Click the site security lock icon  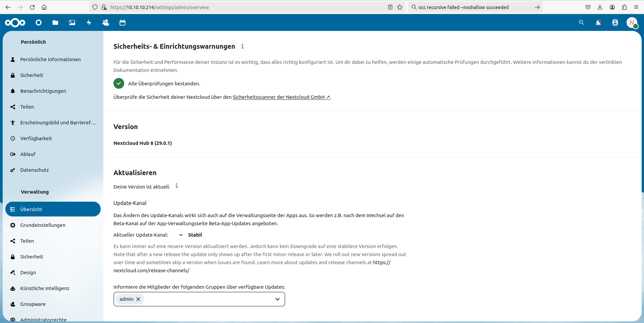104,7
